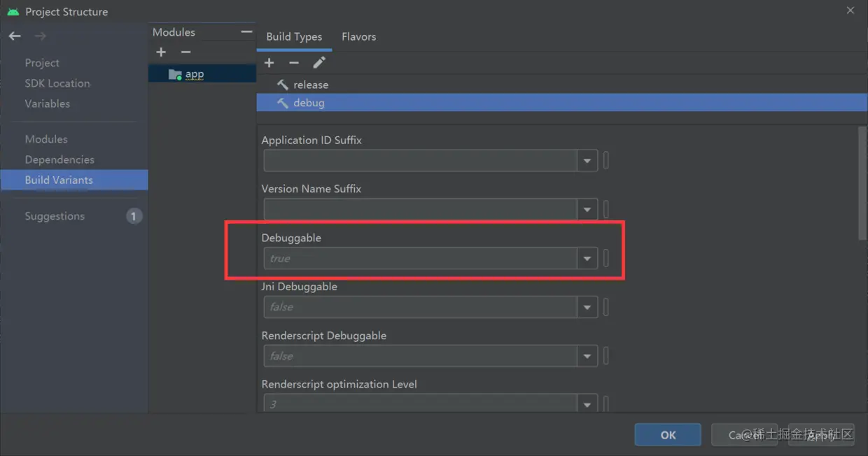Click variable binding marker beside Application ID Suffix

point(606,161)
